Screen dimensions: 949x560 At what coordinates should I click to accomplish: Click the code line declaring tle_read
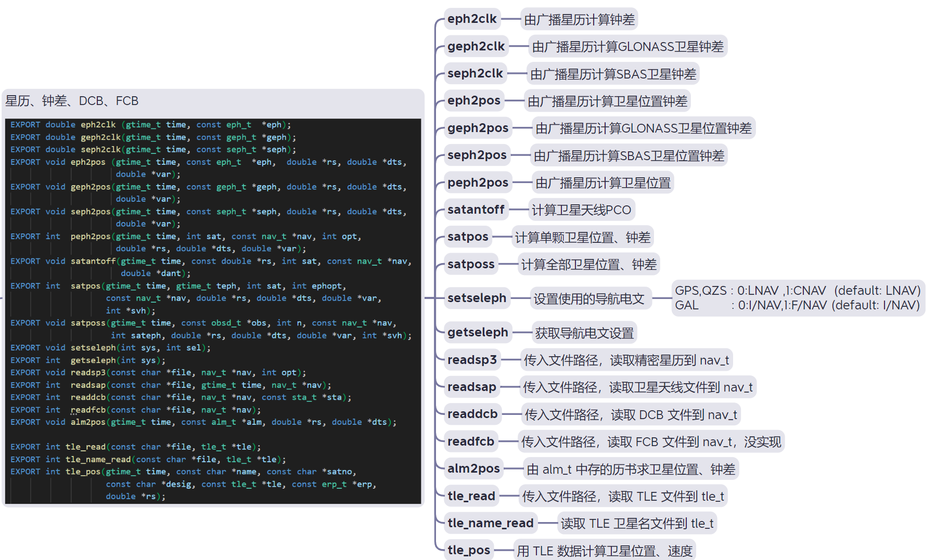(x=135, y=447)
